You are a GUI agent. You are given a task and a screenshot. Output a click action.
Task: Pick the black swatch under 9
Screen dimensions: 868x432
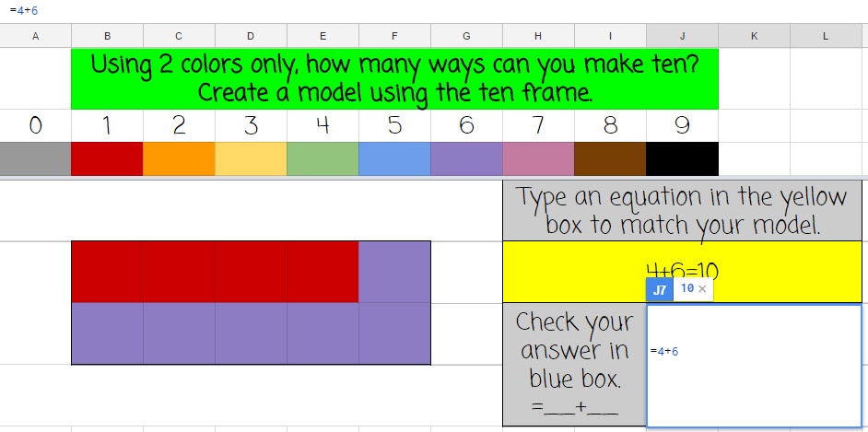[x=682, y=158]
